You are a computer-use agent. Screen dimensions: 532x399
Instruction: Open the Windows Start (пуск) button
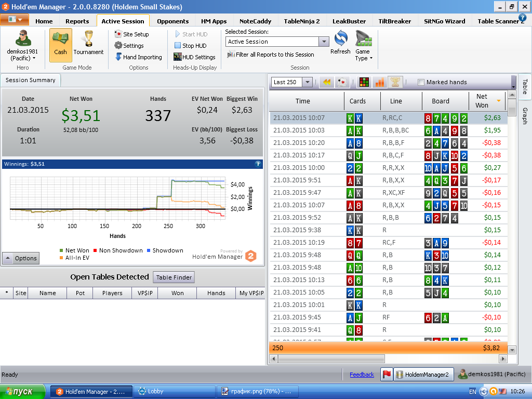coord(22,392)
